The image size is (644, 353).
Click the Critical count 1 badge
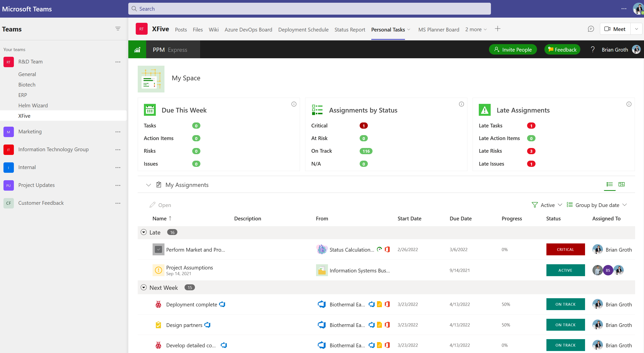(364, 126)
